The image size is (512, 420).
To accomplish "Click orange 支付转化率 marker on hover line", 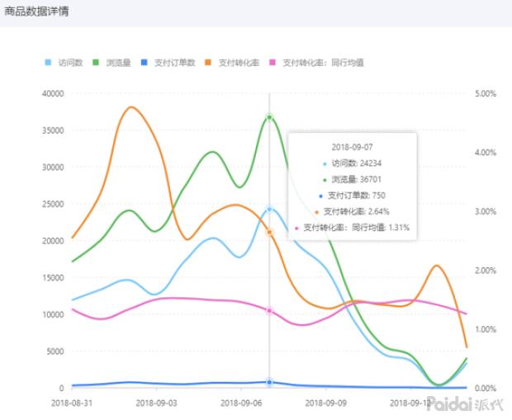I will coord(269,233).
